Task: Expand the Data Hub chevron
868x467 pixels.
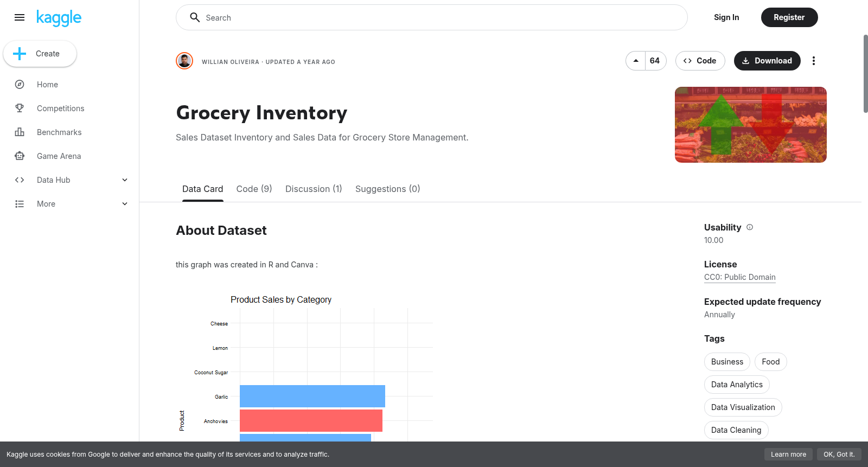Action: coord(125,180)
